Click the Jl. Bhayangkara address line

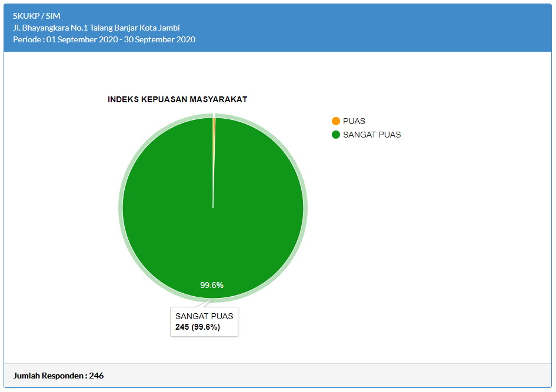[x=96, y=28]
